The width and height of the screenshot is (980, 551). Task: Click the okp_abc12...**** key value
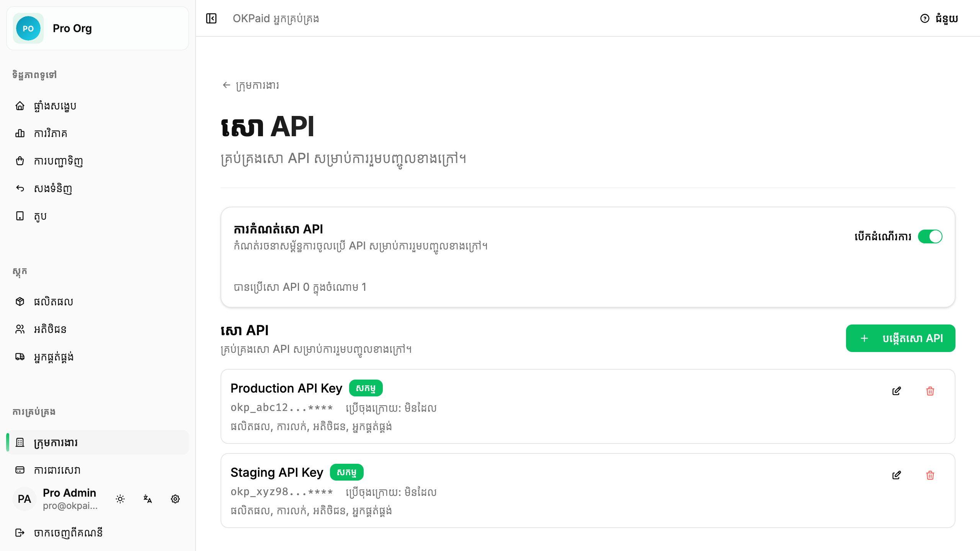(x=282, y=408)
